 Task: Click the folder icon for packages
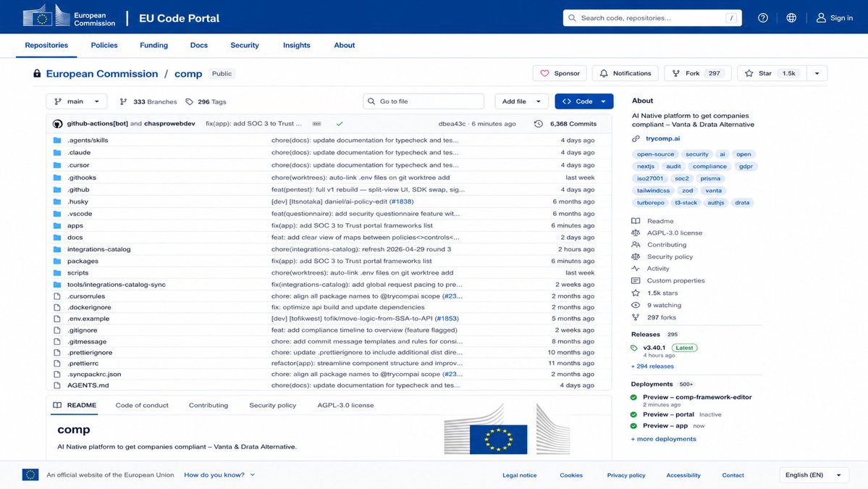pos(57,261)
